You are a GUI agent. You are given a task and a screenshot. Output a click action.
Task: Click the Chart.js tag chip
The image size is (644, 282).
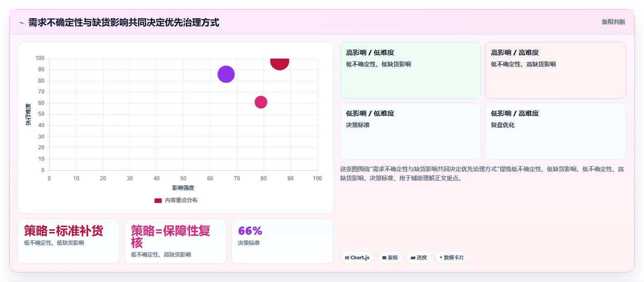pos(357,257)
